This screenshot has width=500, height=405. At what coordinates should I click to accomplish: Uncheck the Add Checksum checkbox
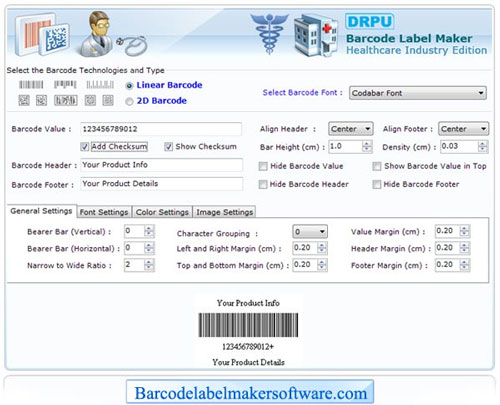click(x=85, y=147)
